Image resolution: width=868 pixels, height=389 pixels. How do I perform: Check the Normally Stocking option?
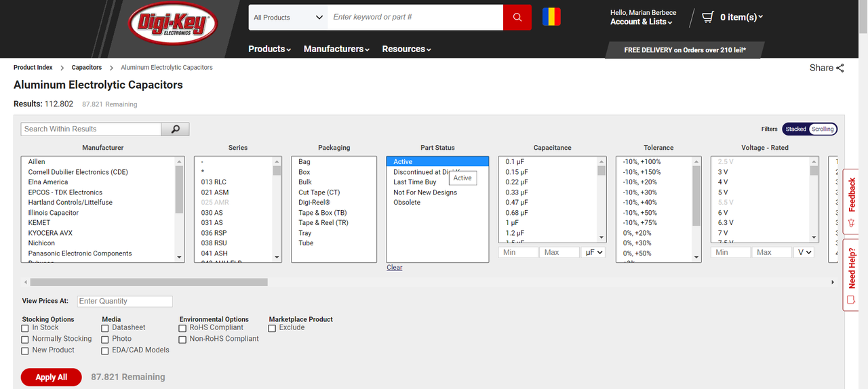pos(25,340)
